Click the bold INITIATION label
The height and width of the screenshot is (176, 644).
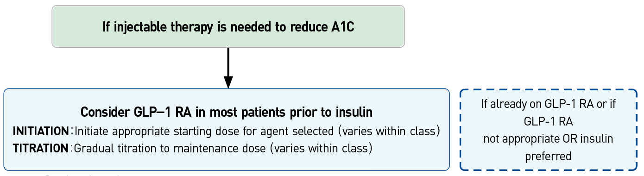click(x=41, y=131)
